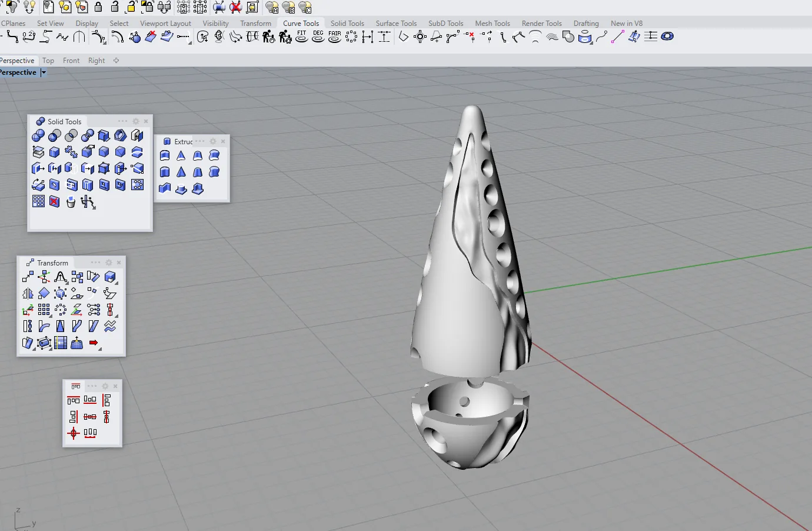
Task: Click the light bulb icon labeled B
Action: 288,7
